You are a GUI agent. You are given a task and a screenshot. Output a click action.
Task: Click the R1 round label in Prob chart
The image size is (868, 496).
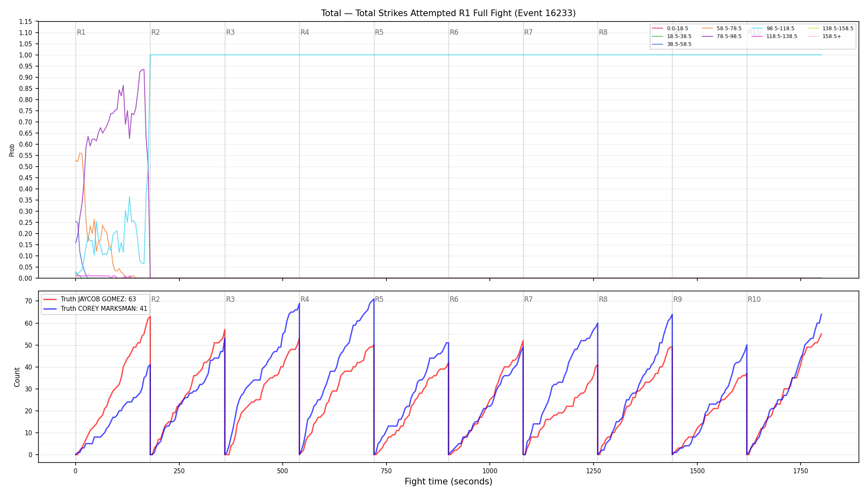(81, 32)
